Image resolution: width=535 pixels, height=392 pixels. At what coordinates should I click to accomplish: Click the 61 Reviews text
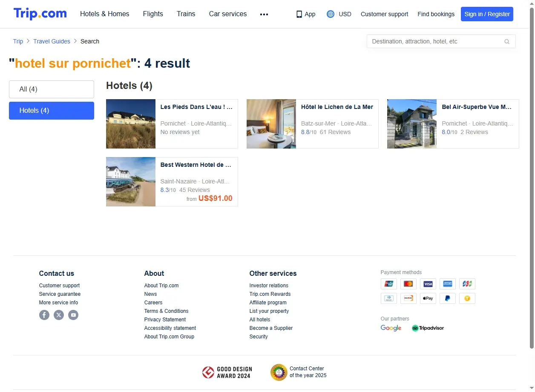click(x=335, y=132)
